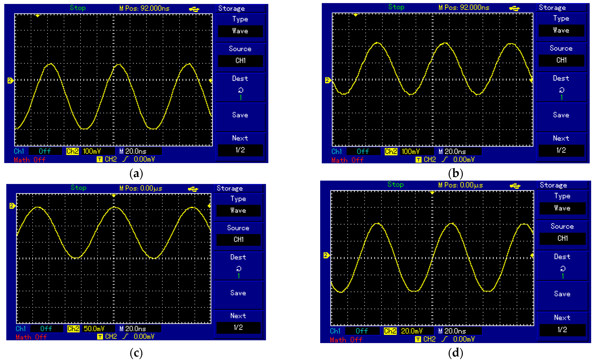Image resolution: width=597 pixels, height=364 pixels.
Task: Click 50.0mV scale readout in panel (c)
Action: pos(94,329)
